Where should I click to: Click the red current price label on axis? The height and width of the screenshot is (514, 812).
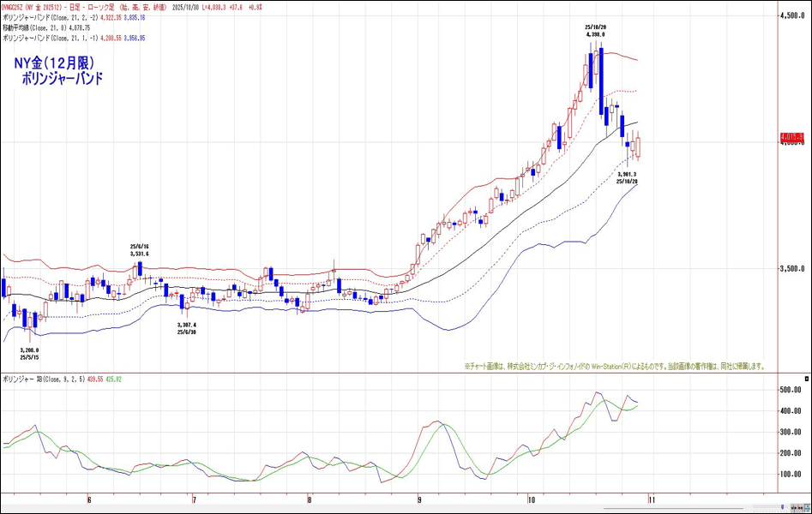[791, 137]
